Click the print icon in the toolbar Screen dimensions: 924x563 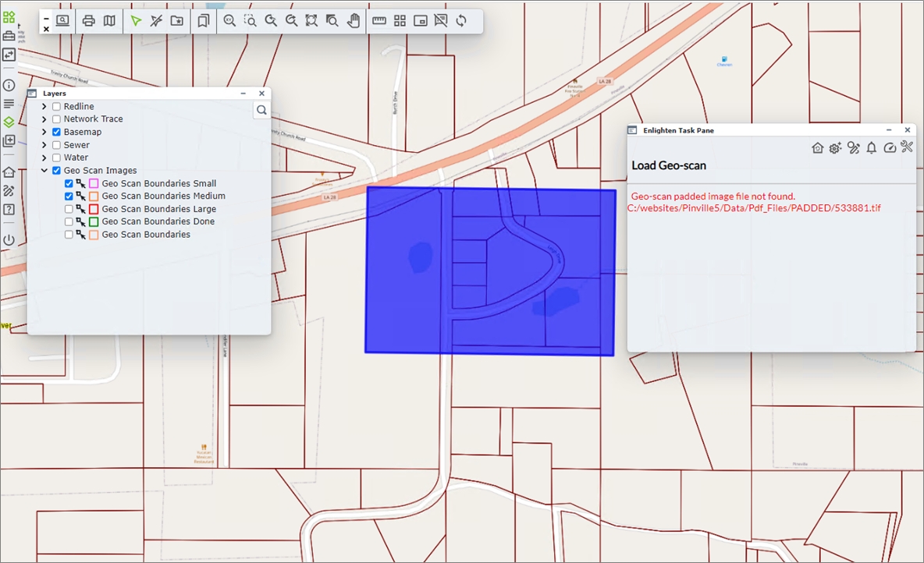tap(89, 21)
